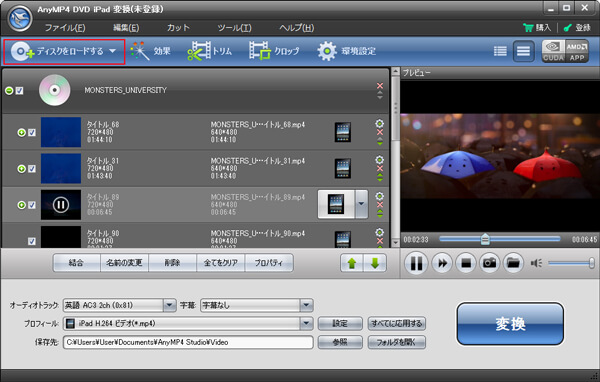This screenshot has height=382, width=600.
Task: Open iPad profile icon for タイトル_68
Action: (342, 132)
